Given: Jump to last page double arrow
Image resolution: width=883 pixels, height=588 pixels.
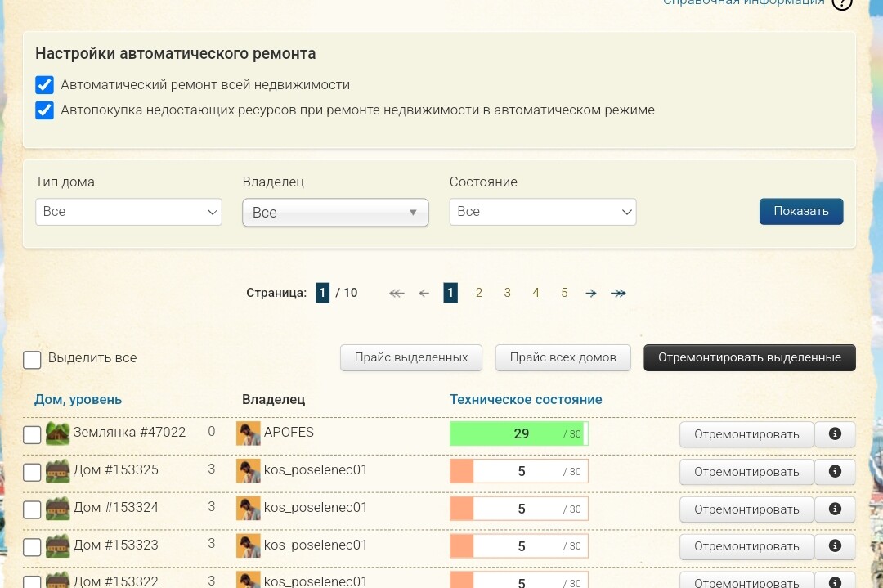Looking at the screenshot, I should (619, 294).
